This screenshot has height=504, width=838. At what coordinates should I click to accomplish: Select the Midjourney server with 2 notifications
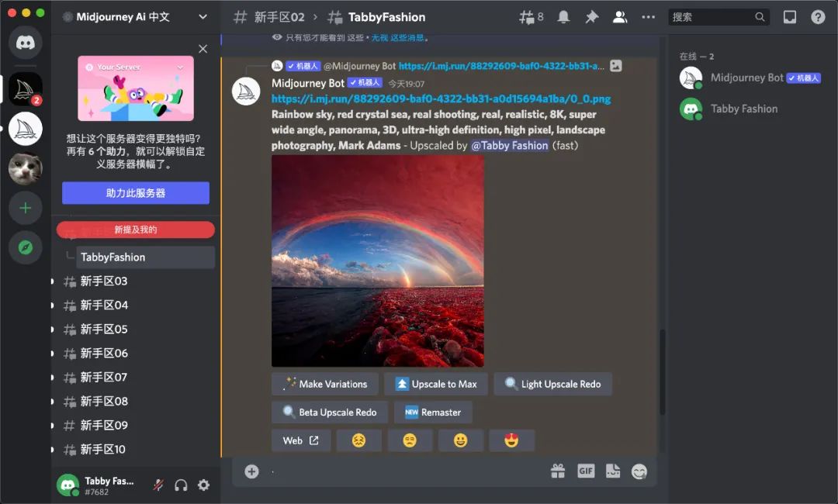[x=25, y=89]
